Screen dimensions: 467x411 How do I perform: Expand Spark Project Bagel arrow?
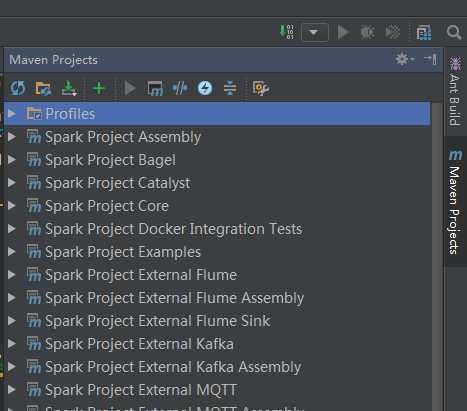click(x=12, y=160)
